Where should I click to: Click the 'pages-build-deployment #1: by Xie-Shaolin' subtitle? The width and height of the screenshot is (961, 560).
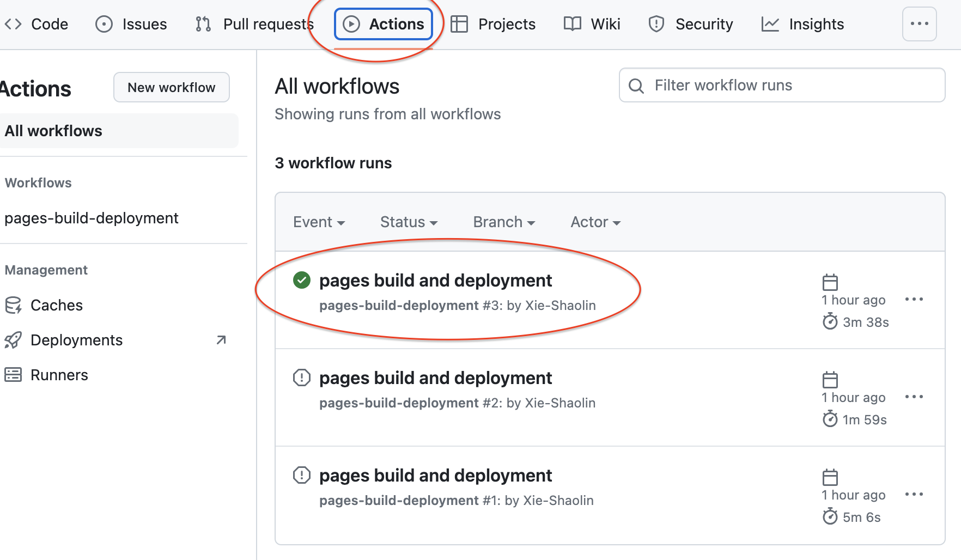point(457,501)
